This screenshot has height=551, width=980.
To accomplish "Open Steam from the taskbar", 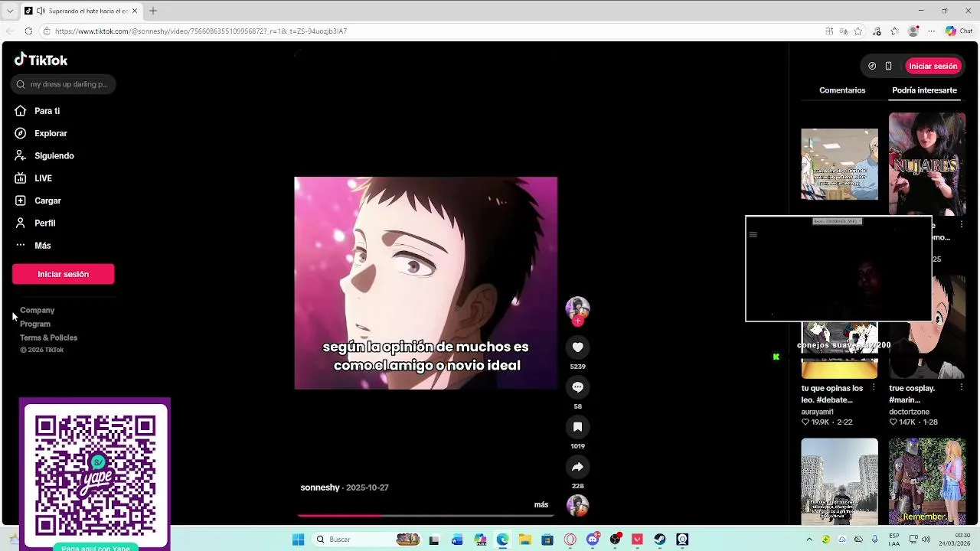I will (x=660, y=540).
